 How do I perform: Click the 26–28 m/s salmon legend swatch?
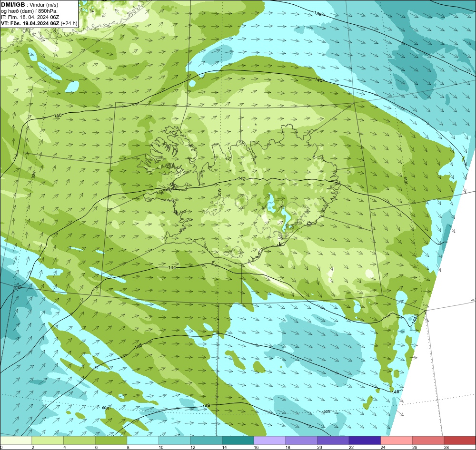point(428,440)
